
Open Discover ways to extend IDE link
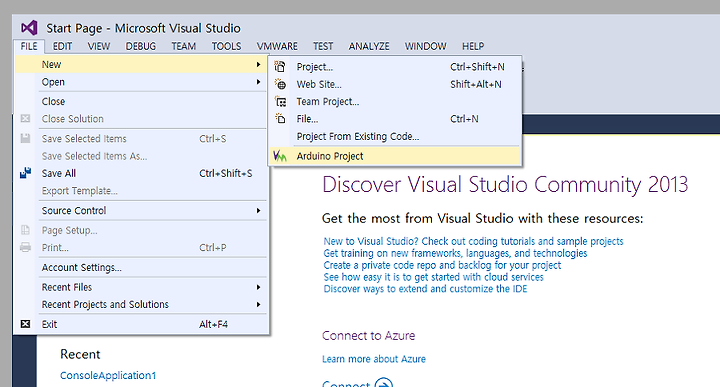point(425,289)
